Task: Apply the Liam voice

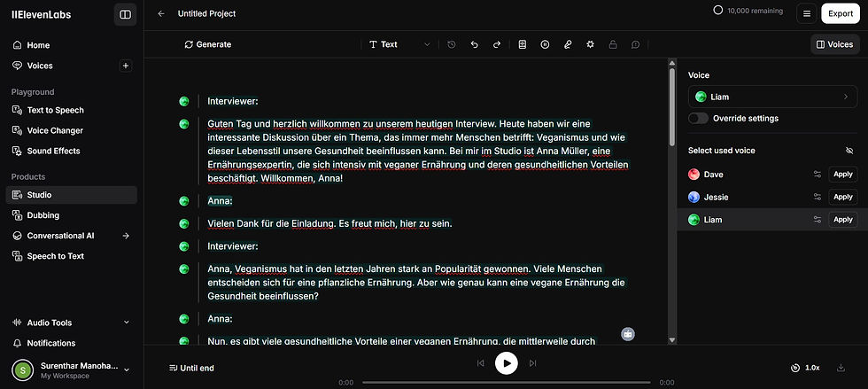Action: [842, 220]
